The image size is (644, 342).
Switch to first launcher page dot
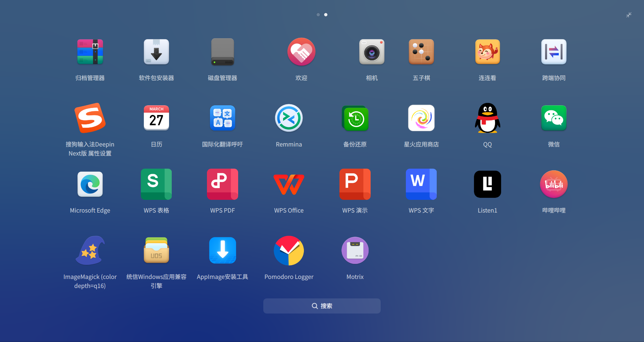pos(318,15)
